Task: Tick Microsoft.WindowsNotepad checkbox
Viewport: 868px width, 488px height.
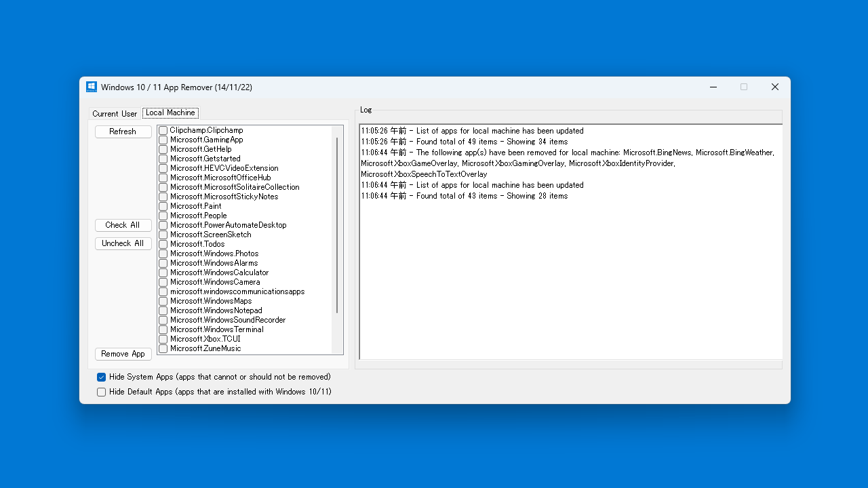Action: 163,310
